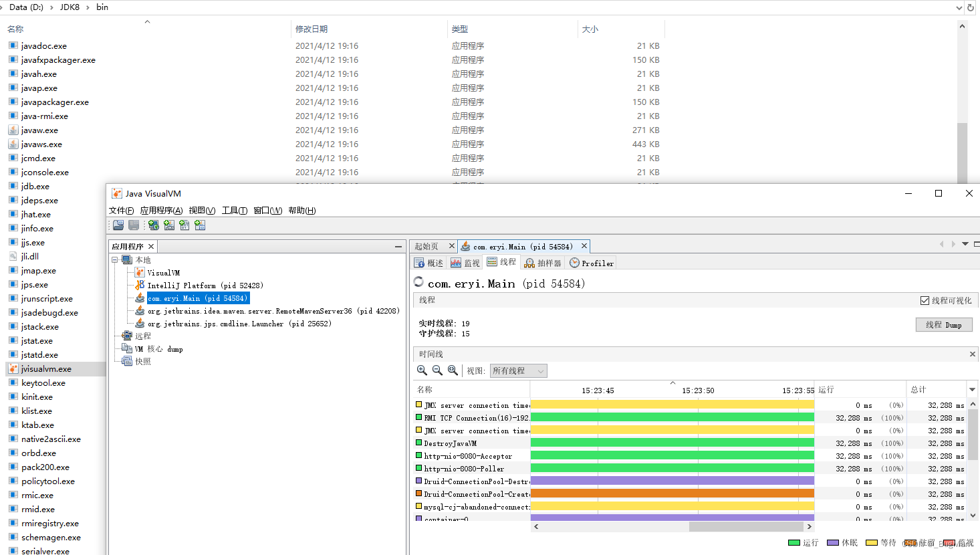Click the IntelliJ Platform application icon

click(x=140, y=285)
